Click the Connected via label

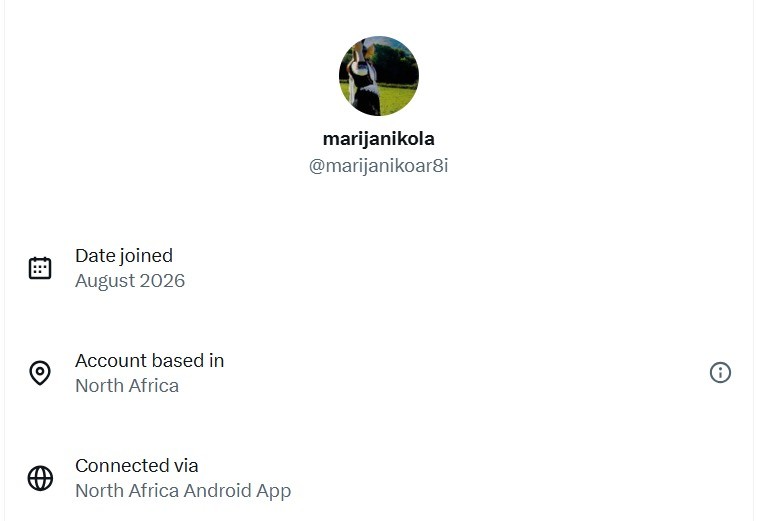click(x=137, y=466)
